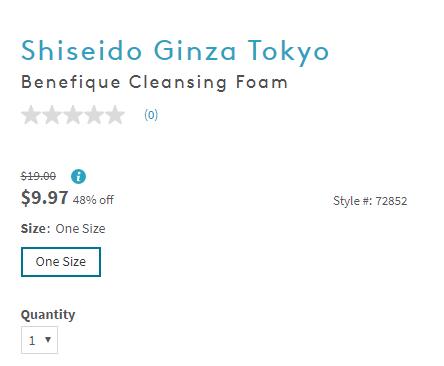Click the bold Quantity label
Viewport: 444px width, 366px height.
coord(48,315)
